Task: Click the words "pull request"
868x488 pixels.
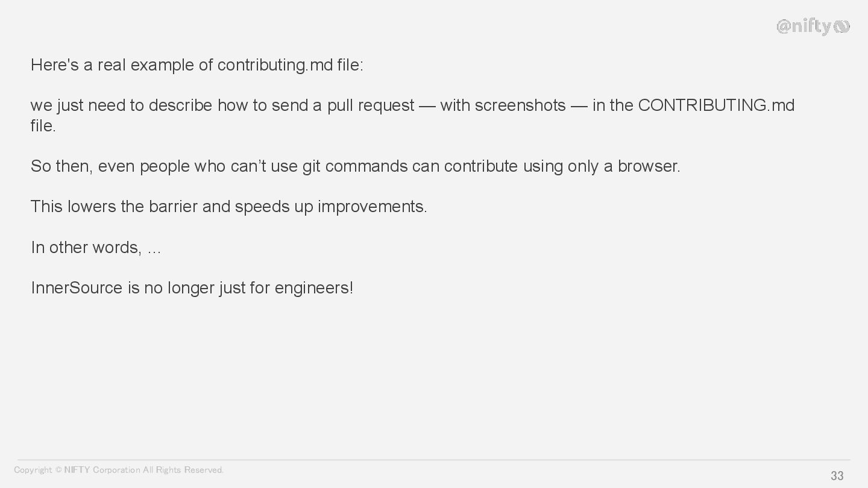Action: click(x=371, y=106)
